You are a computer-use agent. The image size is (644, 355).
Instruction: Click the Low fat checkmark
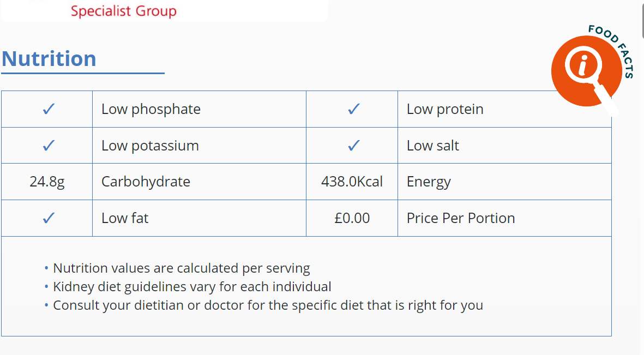tap(49, 218)
